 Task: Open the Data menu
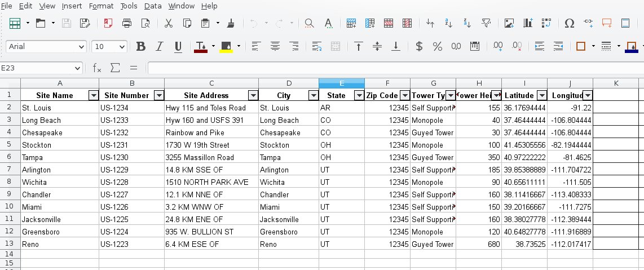point(152,6)
